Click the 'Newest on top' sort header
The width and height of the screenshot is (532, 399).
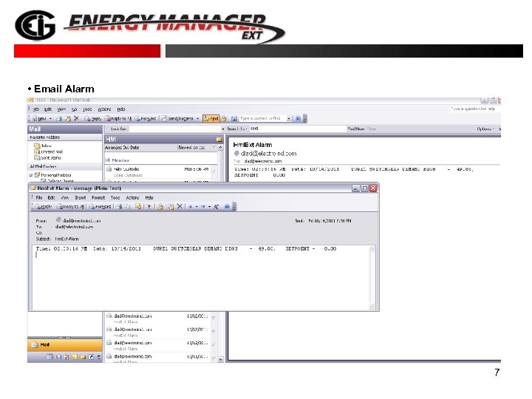197,148
